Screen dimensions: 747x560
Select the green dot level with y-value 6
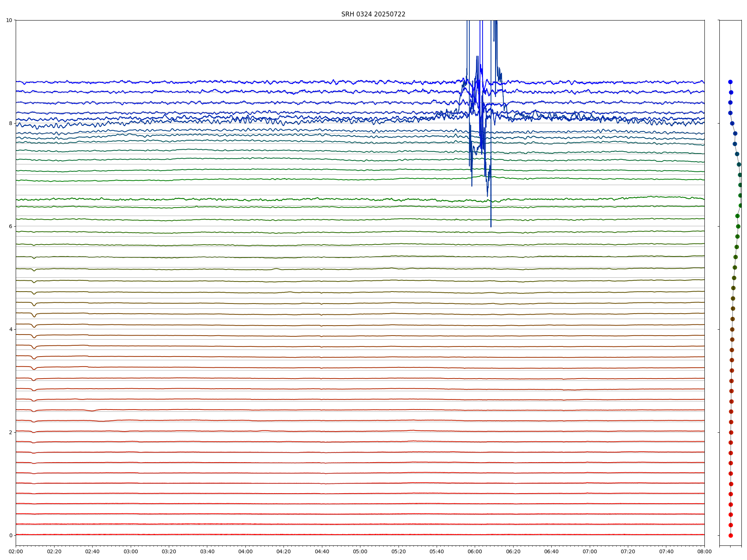(738, 226)
